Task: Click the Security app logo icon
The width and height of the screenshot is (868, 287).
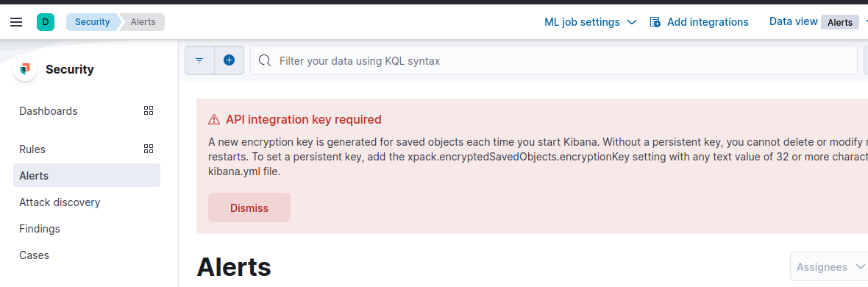Action: [25, 69]
